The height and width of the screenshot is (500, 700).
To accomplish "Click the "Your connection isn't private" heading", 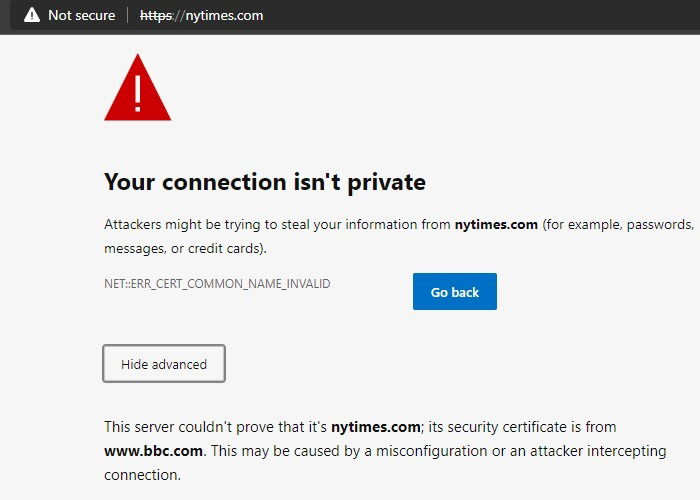I will pos(265,182).
